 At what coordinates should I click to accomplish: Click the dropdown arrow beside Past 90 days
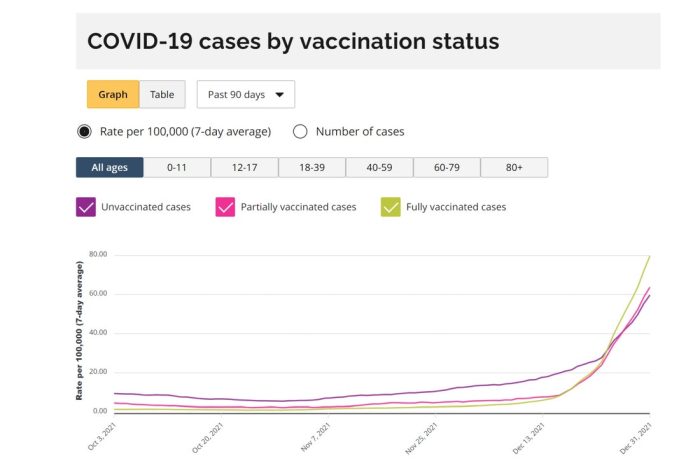(x=279, y=96)
